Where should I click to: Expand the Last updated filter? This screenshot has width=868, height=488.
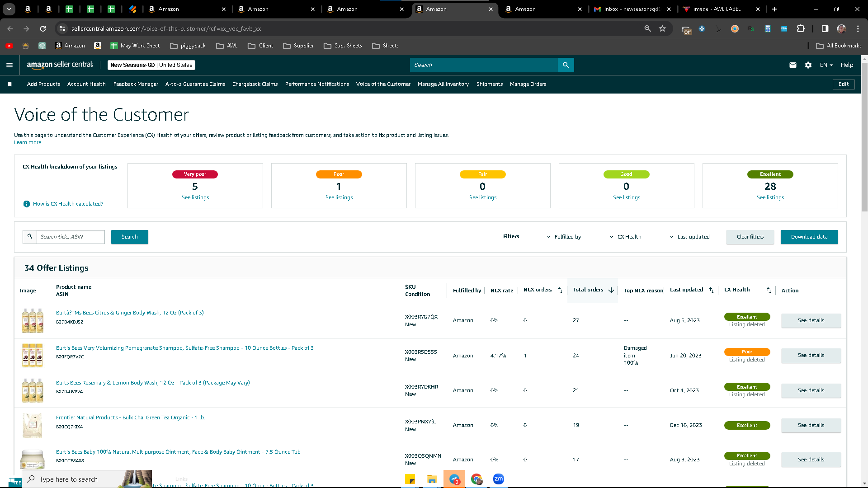coord(689,237)
